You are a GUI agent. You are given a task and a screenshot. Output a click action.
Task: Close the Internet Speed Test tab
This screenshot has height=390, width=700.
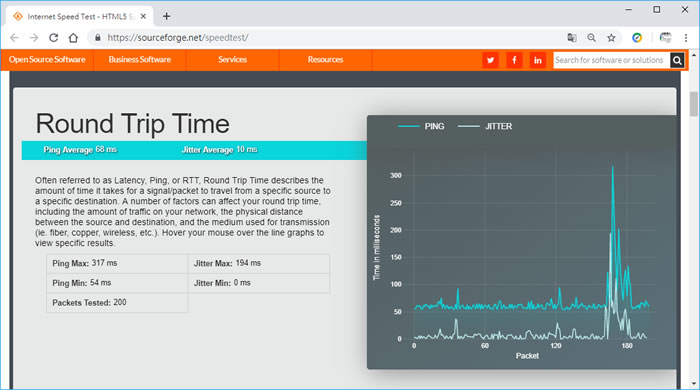(x=143, y=17)
